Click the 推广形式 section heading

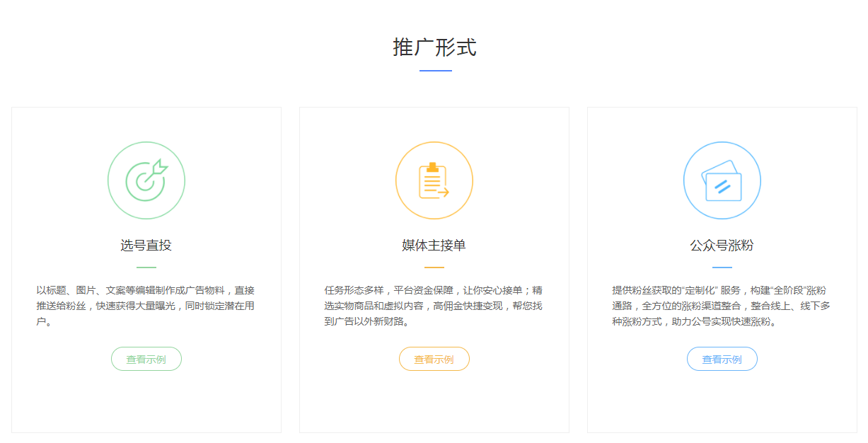coord(434,47)
